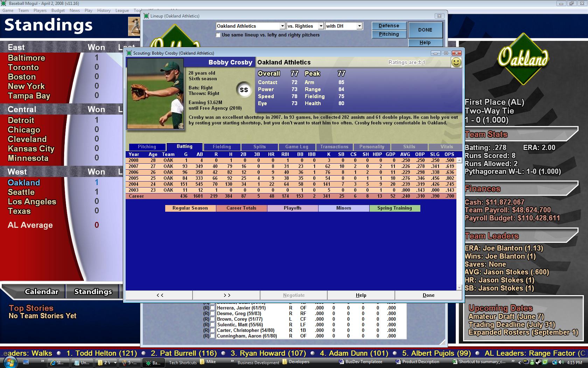Click the Oakland diamond logo in right sidebar
This screenshot has height=368, width=588.
[x=523, y=60]
